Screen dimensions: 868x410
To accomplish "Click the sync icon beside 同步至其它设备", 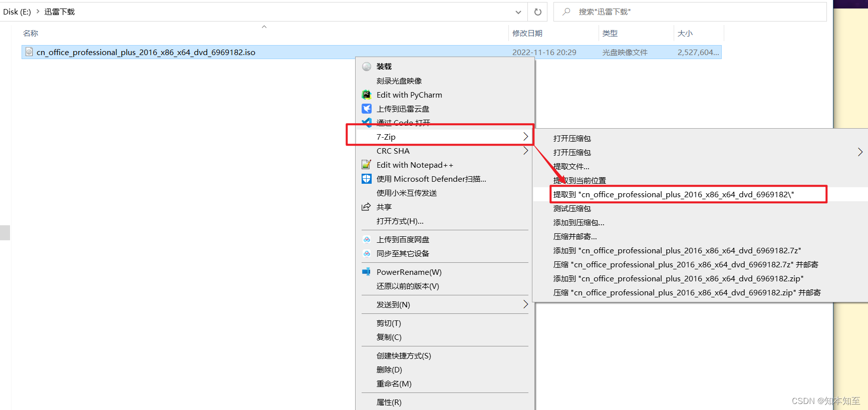I will tap(367, 253).
